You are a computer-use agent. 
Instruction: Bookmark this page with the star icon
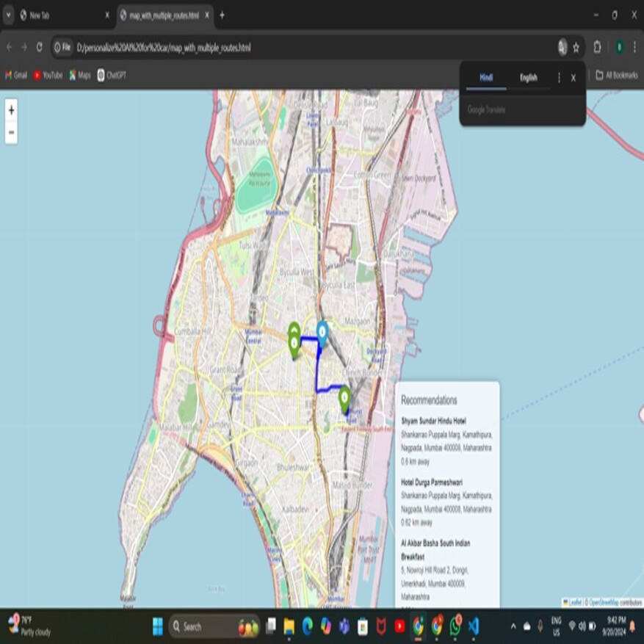pyautogui.click(x=576, y=47)
